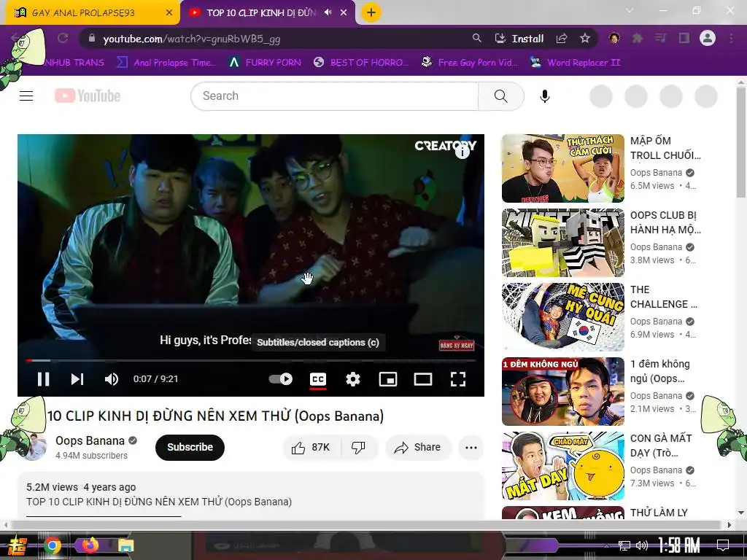Subscribe to Oops Banana
Viewport: 747px width, 560px height.
pos(190,447)
